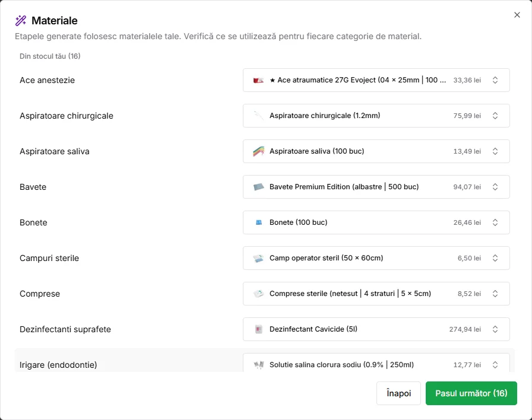Image resolution: width=532 pixels, height=420 pixels.
Task: Click the colorful Aspiratoare saliva (100 buc) thumbnail
Action: (258, 151)
